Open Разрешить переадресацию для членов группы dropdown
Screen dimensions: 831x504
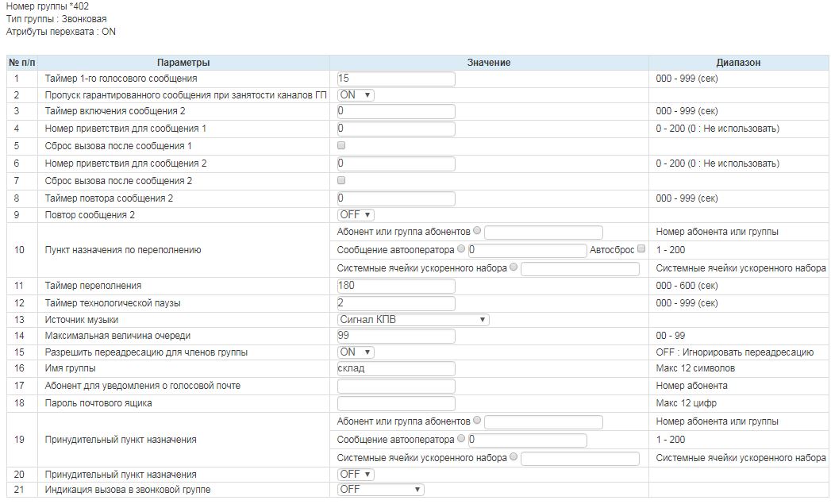pos(355,352)
